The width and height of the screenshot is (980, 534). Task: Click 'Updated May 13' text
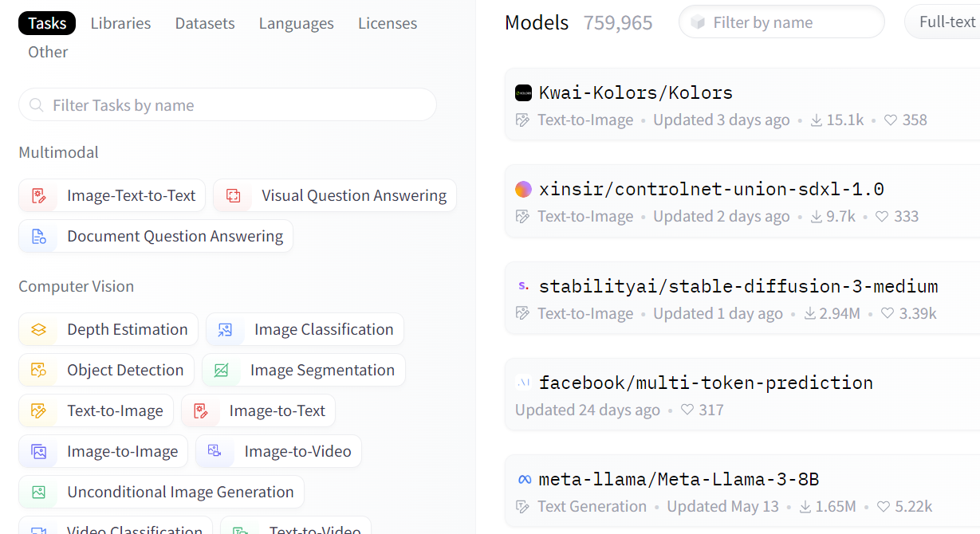(x=723, y=507)
